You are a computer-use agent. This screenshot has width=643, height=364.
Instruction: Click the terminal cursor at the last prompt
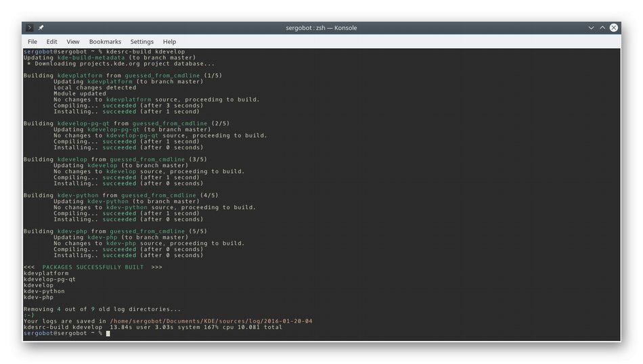point(108,334)
